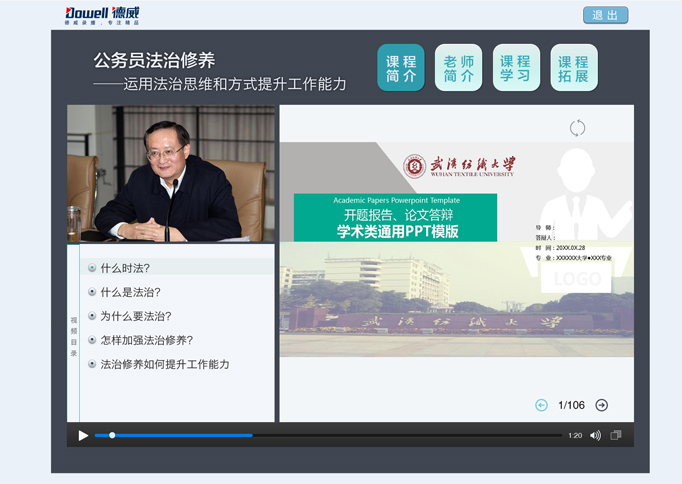Select bullet icon beside 什么是法治?
This screenshot has height=484, width=682.
(92, 292)
